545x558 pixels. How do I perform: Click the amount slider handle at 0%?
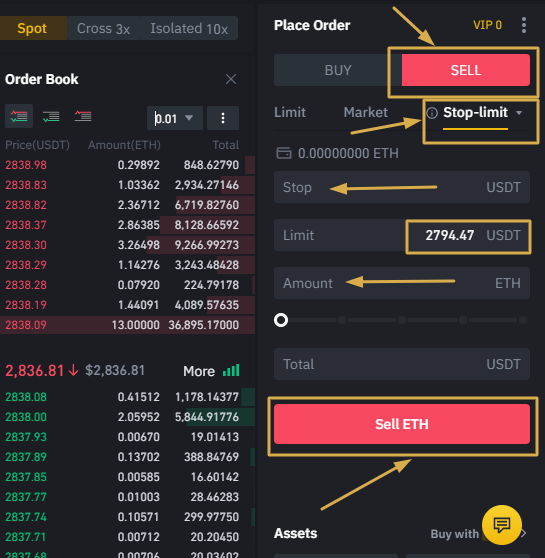[281, 320]
